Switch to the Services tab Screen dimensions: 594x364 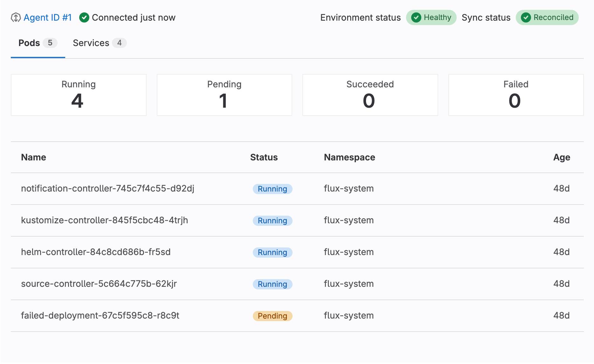coord(91,43)
